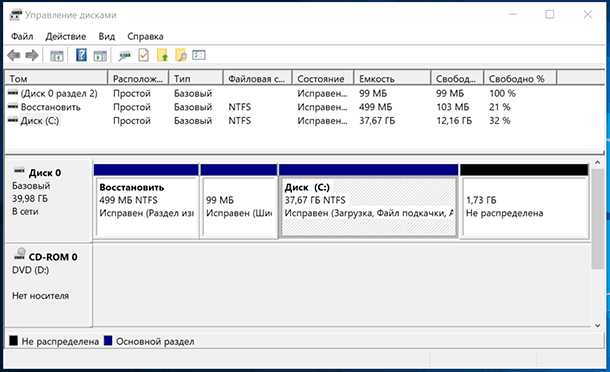Click the vertical scrollbar thumb in disk pane

pos(598,218)
